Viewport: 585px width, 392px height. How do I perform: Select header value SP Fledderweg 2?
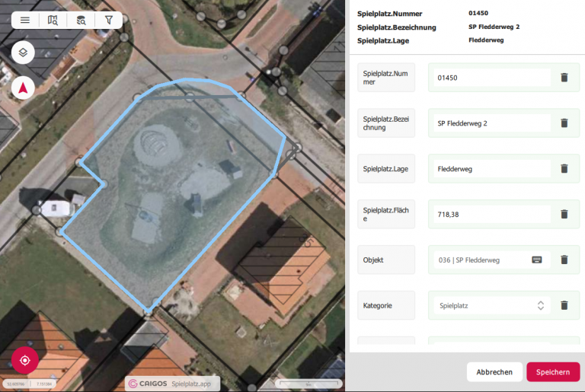pos(494,27)
